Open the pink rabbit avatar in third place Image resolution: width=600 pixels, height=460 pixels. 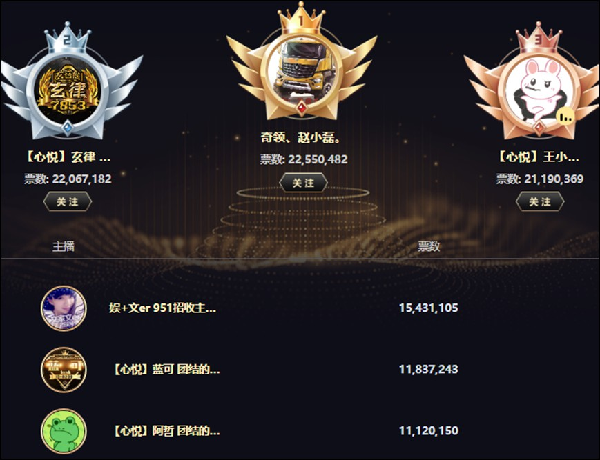[x=540, y=90]
